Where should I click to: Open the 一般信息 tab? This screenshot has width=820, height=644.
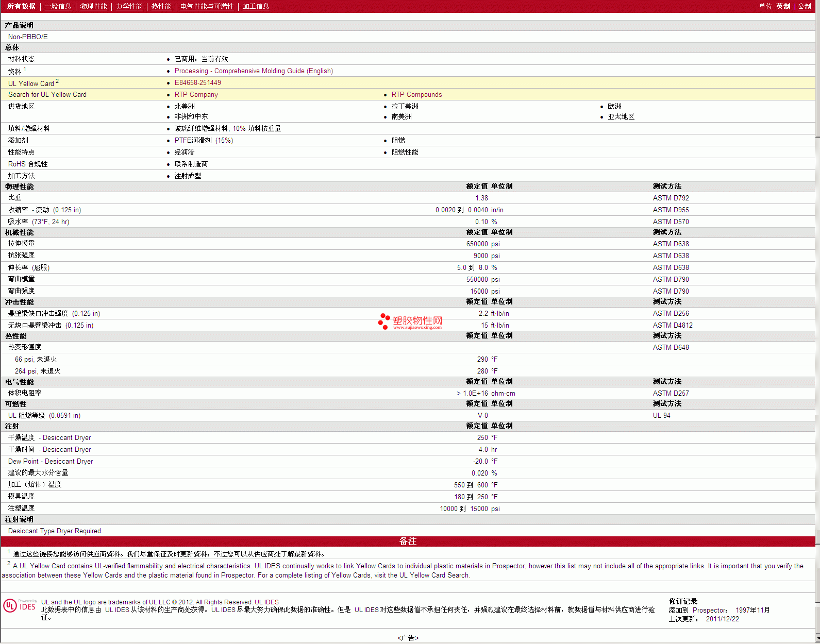coord(58,7)
